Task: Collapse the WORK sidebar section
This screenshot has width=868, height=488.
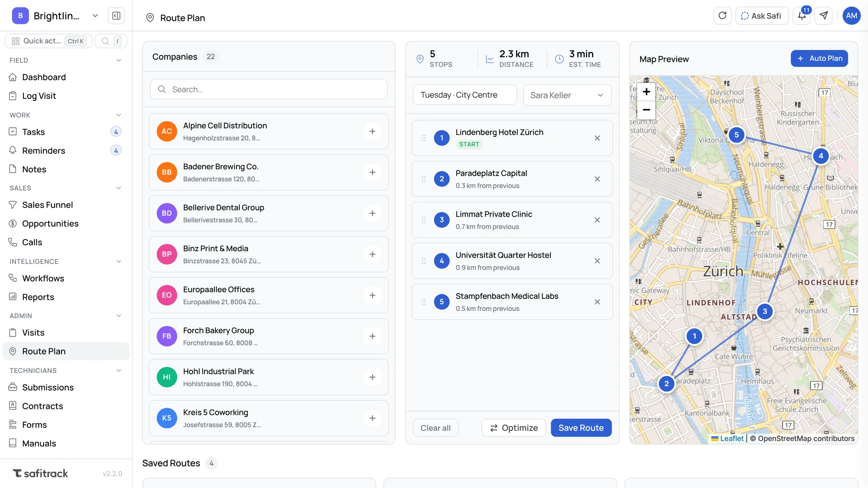Action: pyautogui.click(x=119, y=115)
